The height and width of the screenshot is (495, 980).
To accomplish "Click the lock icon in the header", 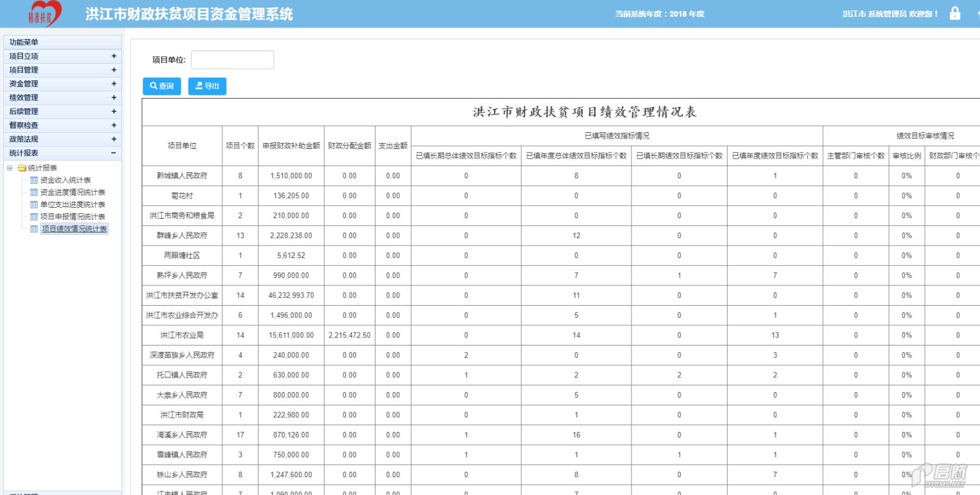I will click(x=955, y=13).
